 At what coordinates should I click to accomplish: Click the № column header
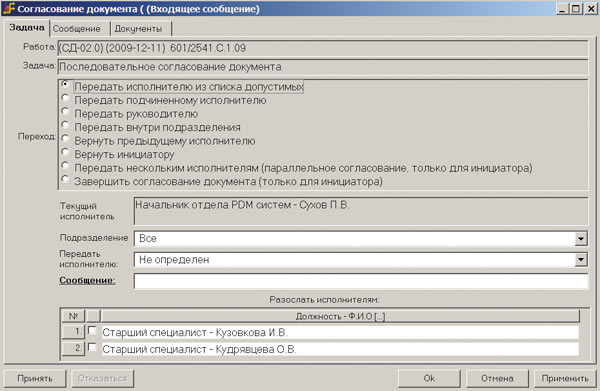73,316
